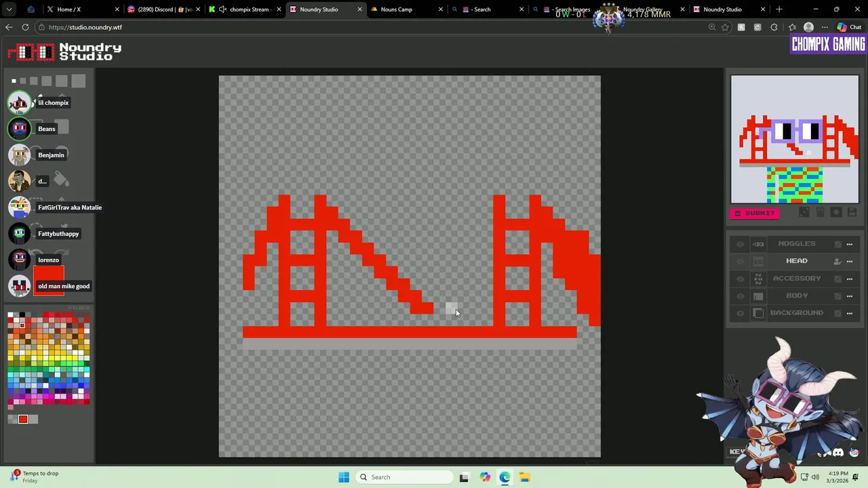Open volume control in system tray
The image size is (868, 488).
point(815,477)
